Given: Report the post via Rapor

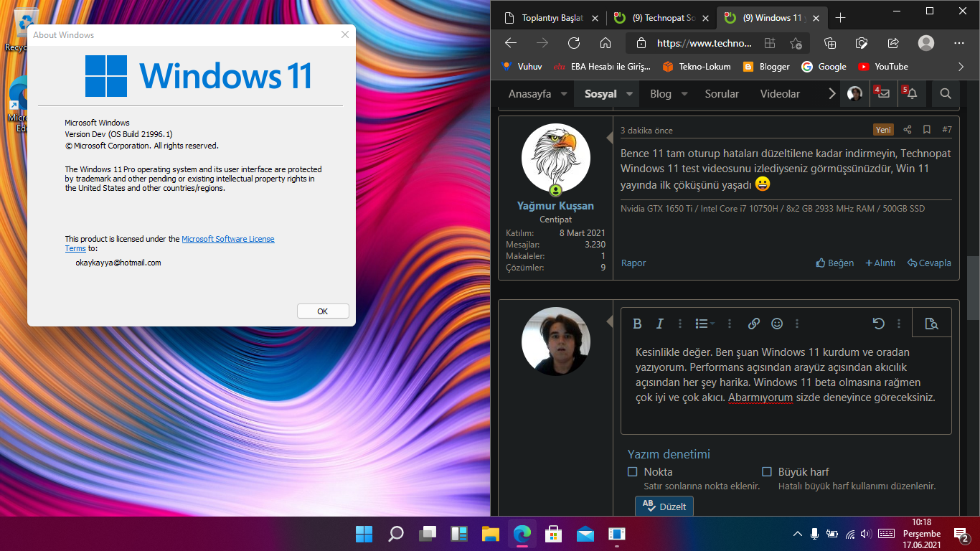Looking at the screenshot, I should pos(633,263).
